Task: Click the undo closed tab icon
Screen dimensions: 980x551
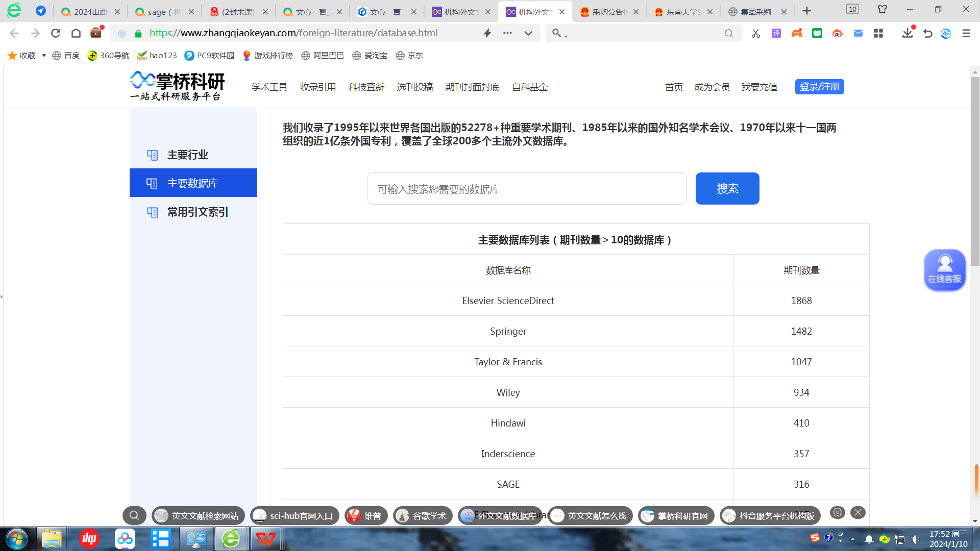Action: pos(928,33)
